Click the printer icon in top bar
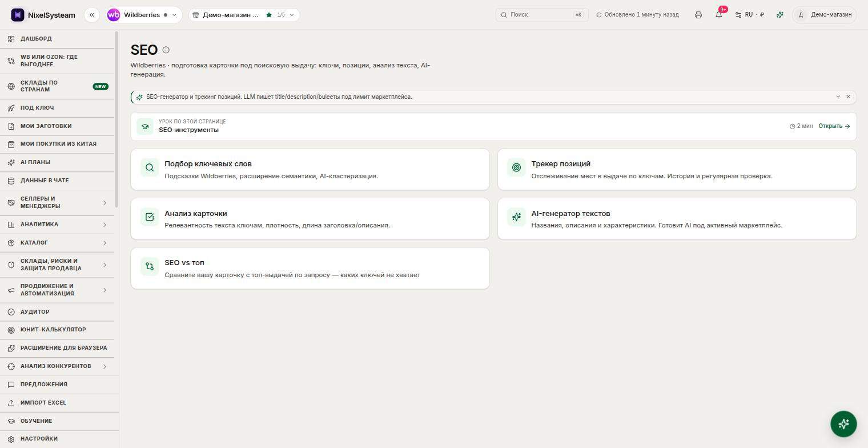This screenshot has width=868, height=448. 698,15
